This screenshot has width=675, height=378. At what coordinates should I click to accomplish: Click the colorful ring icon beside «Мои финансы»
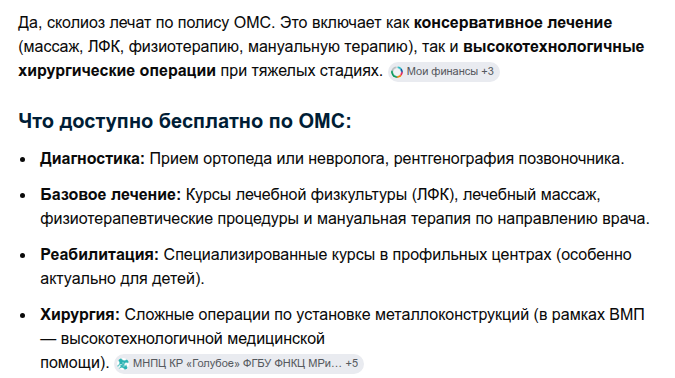click(397, 72)
